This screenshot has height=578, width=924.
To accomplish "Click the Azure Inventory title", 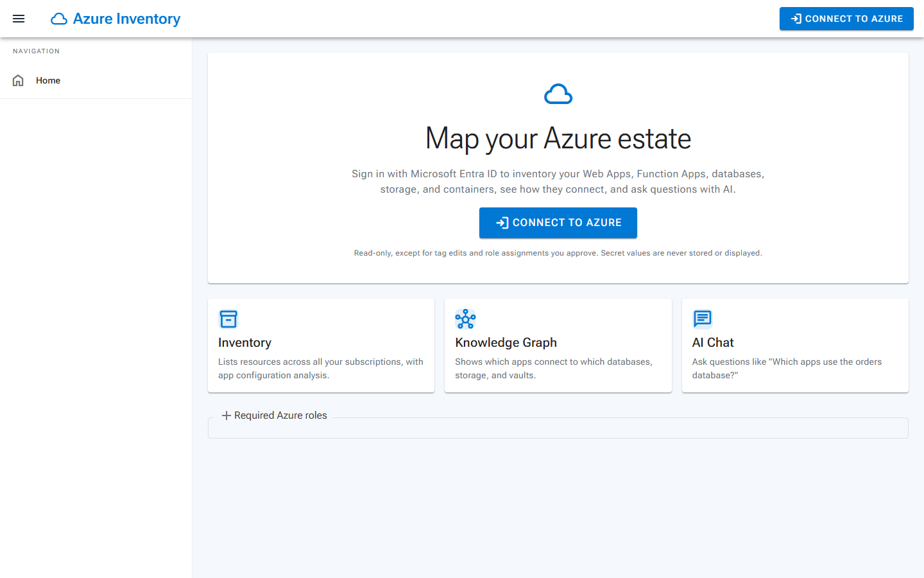I will pyautogui.click(x=126, y=19).
